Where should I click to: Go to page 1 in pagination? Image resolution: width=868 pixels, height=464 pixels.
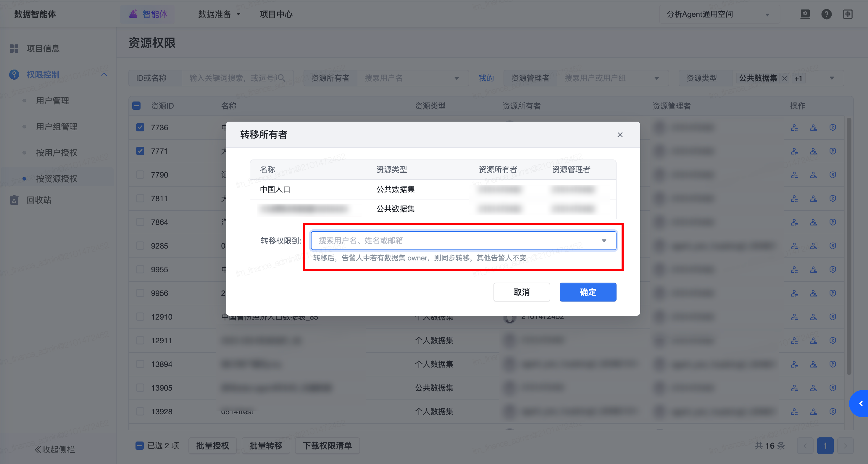coord(825,446)
